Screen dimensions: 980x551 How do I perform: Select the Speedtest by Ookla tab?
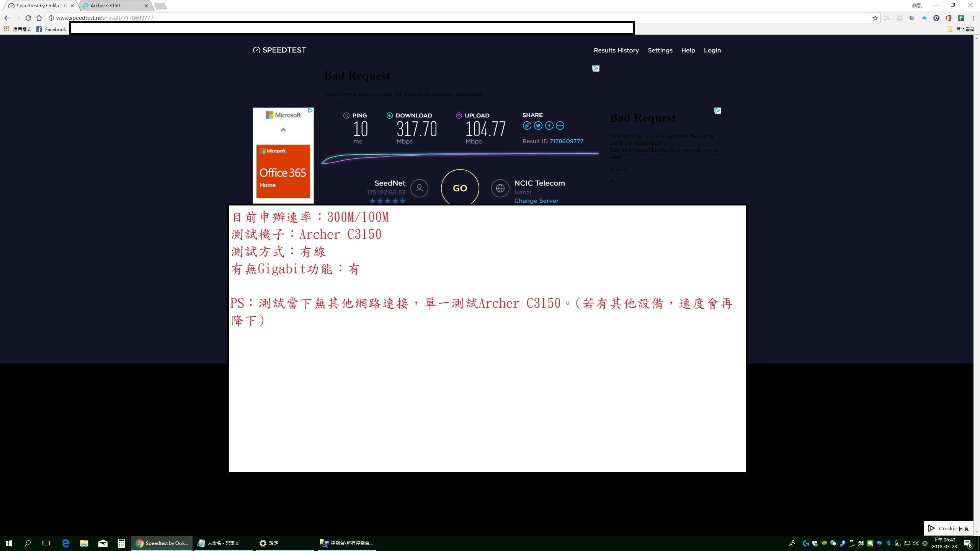pyautogui.click(x=41, y=6)
